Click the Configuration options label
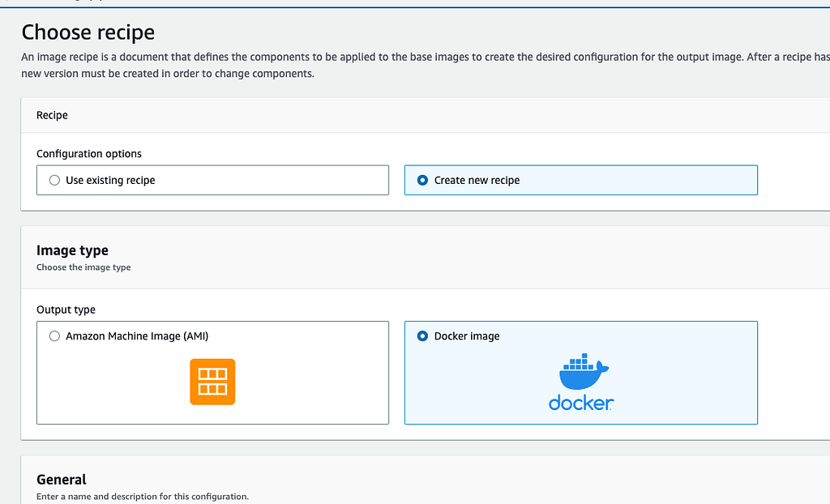 pyautogui.click(x=89, y=154)
